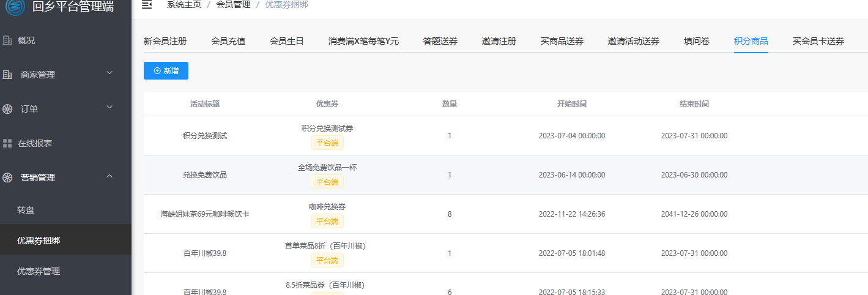
Task: Collapse the 营销管理 submenu chevron
Action: tap(109, 176)
